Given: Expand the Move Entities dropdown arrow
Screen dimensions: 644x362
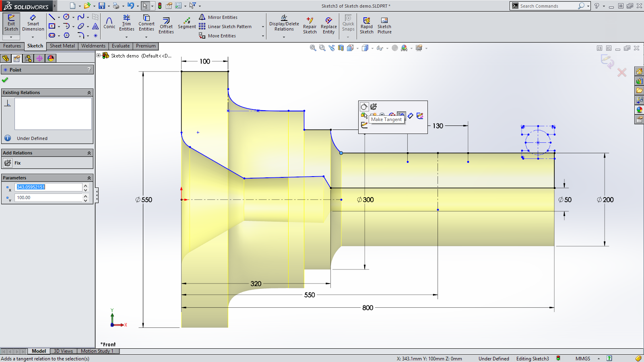Looking at the screenshot, I should pyautogui.click(x=263, y=36).
